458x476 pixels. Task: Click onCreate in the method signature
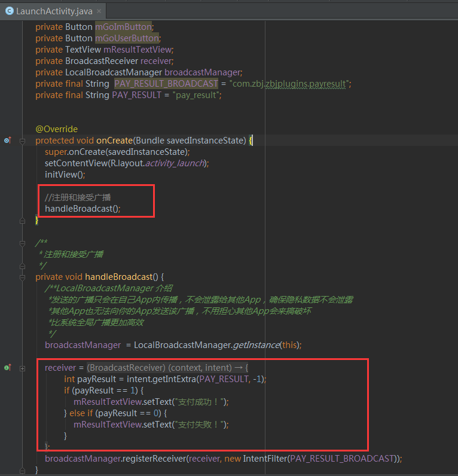[x=114, y=141]
